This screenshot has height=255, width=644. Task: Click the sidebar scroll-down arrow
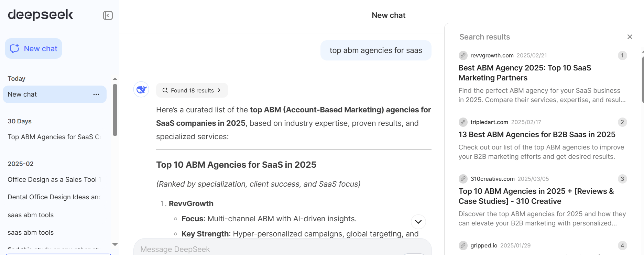pyautogui.click(x=115, y=245)
